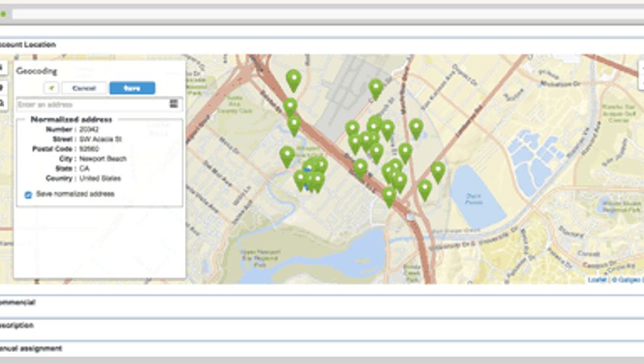Uncheck 'Save normalized address' checkbox

pyautogui.click(x=28, y=195)
